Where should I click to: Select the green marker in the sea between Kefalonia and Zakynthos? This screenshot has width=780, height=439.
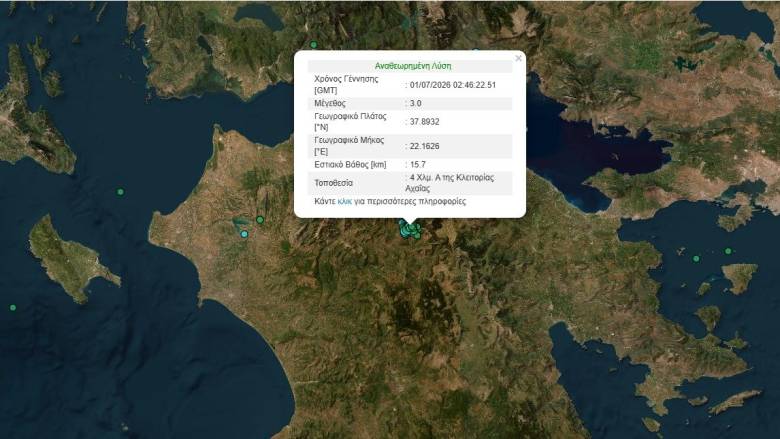(120, 191)
